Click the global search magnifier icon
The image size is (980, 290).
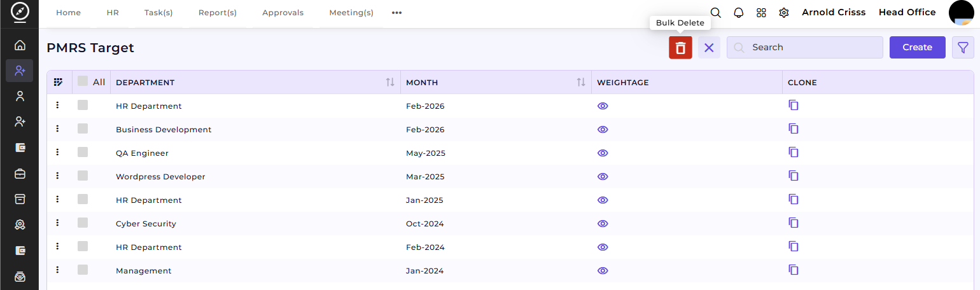[x=716, y=13]
